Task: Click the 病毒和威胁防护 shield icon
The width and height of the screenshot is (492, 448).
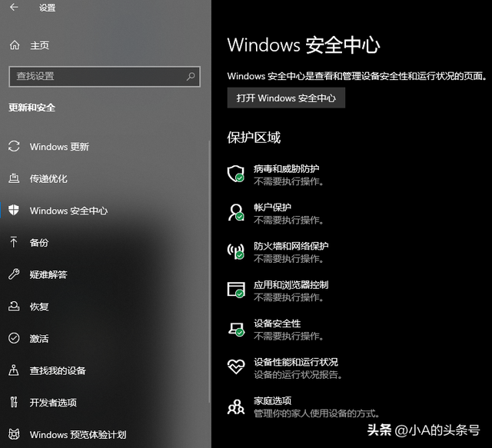Action: 236,174
